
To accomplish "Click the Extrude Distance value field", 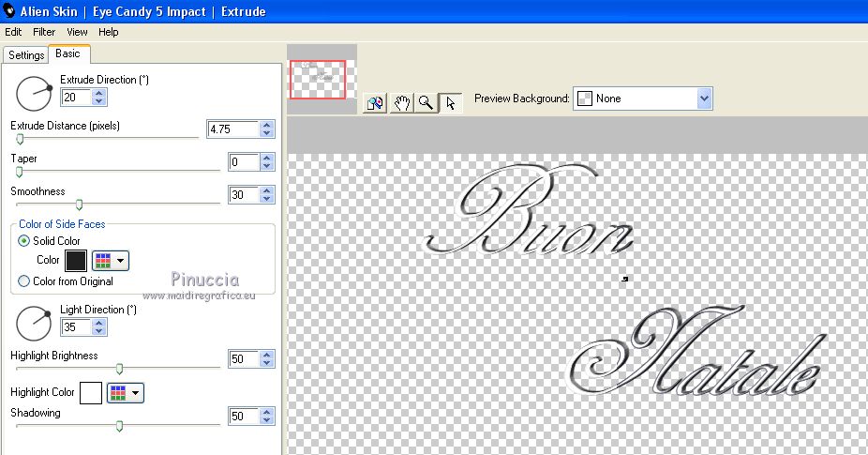I will pyautogui.click(x=232, y=129).
